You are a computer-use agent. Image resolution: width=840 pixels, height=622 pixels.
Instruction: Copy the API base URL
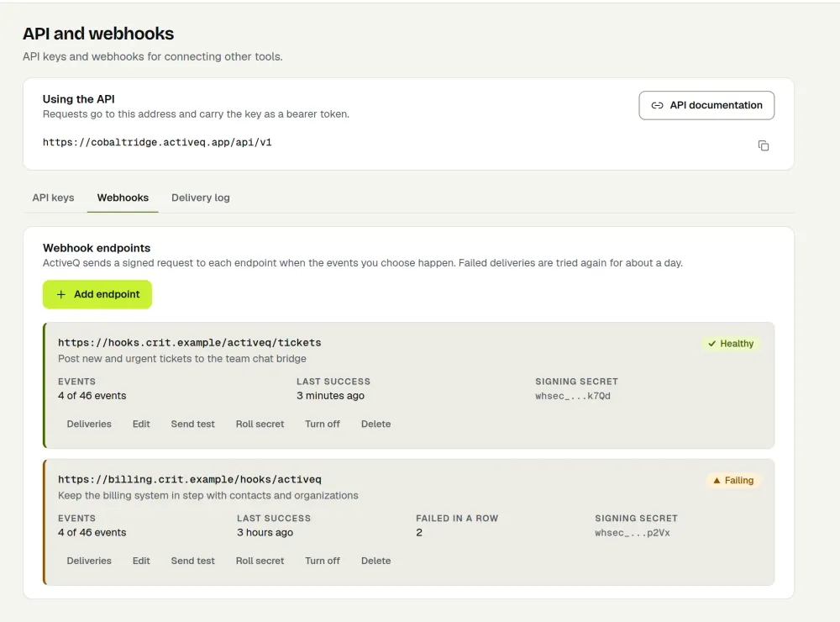pos(764,145)
